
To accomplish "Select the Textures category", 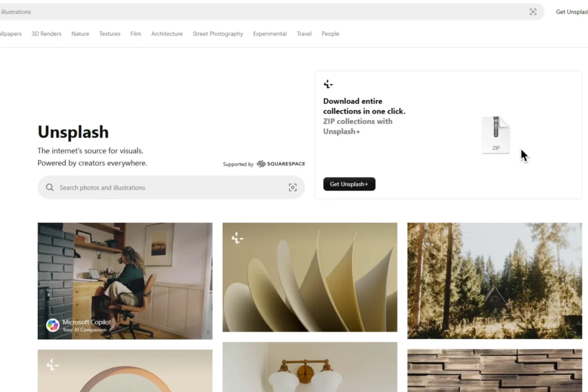I will click(x=110, y=34).
